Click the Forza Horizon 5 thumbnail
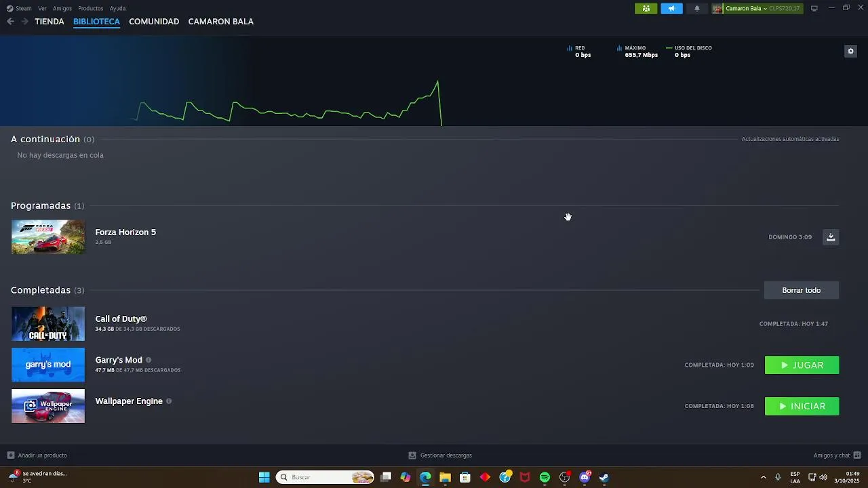This screenshot has height=488, width=868. pyautogui.click(x=48, y=237)
